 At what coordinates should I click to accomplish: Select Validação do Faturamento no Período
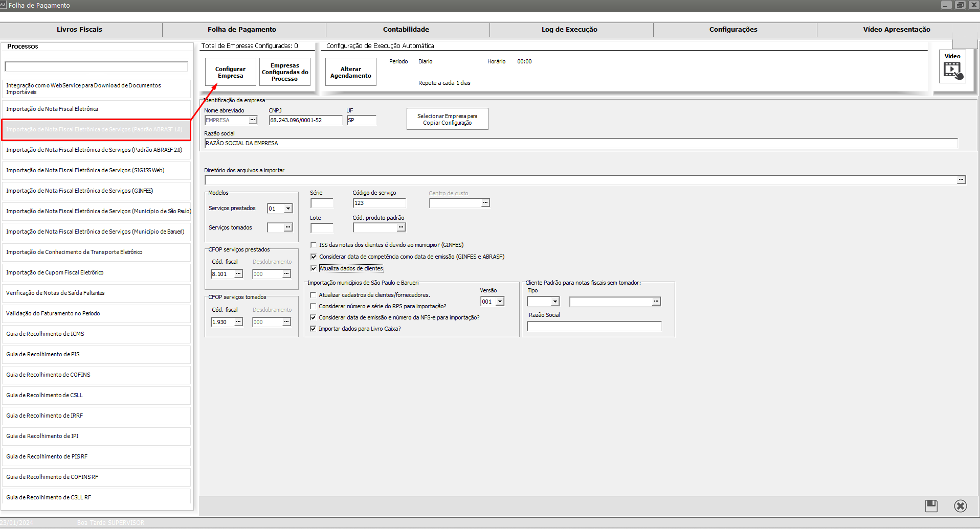[96, 314]
